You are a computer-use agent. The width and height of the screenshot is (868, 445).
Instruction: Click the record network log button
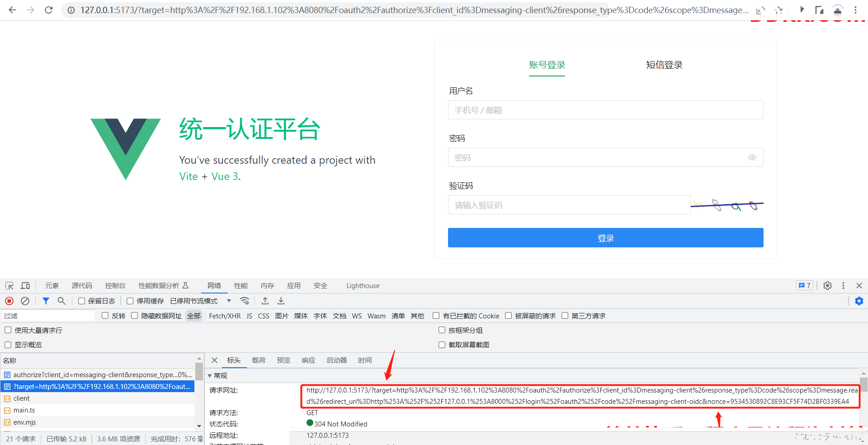9,301
